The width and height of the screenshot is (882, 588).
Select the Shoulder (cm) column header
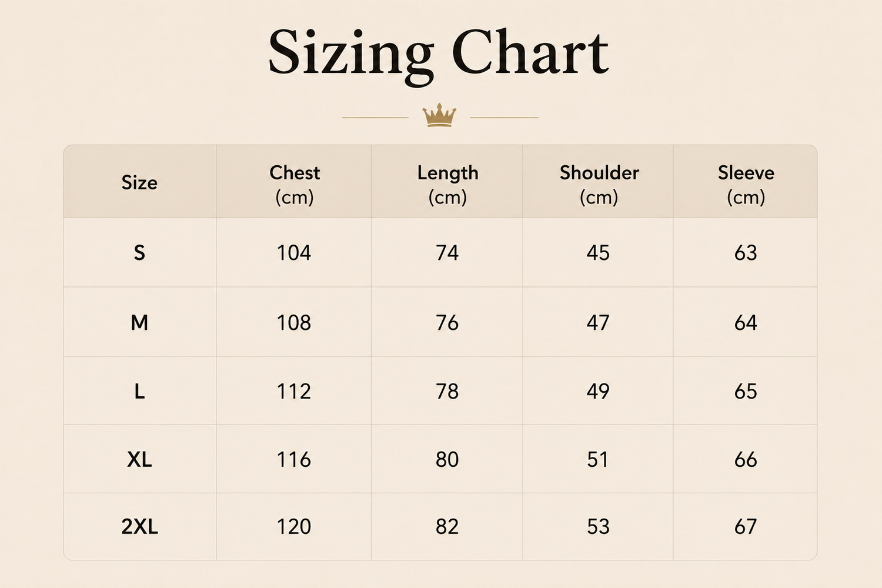pyautogui.click(x=599, y=185)
